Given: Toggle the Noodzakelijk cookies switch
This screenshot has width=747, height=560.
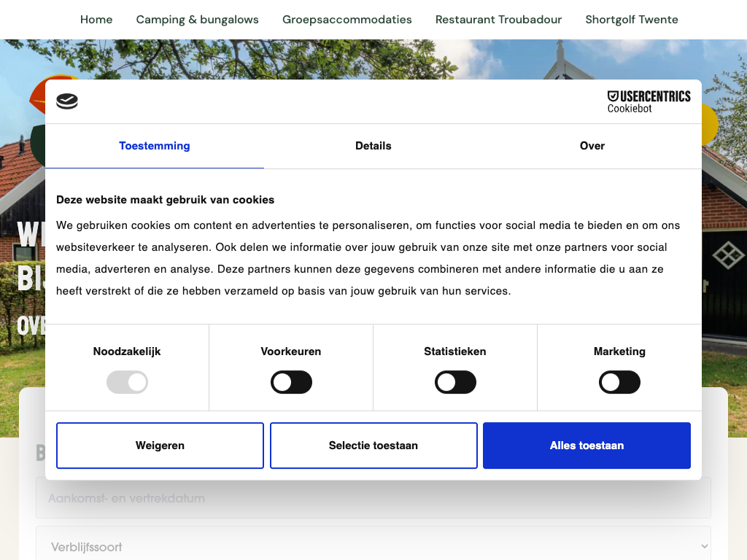Looking at the screenshot, I should (127, 382).
